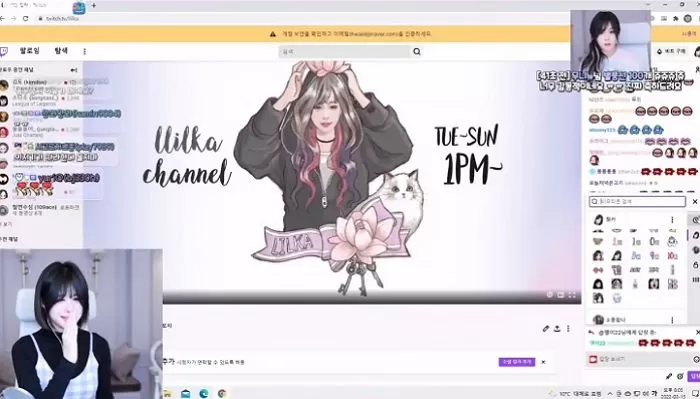The width and height of the screenshot is (700, 399).
Task: Click the Twitch logo home icon
Action: click(x=4, y=51)
